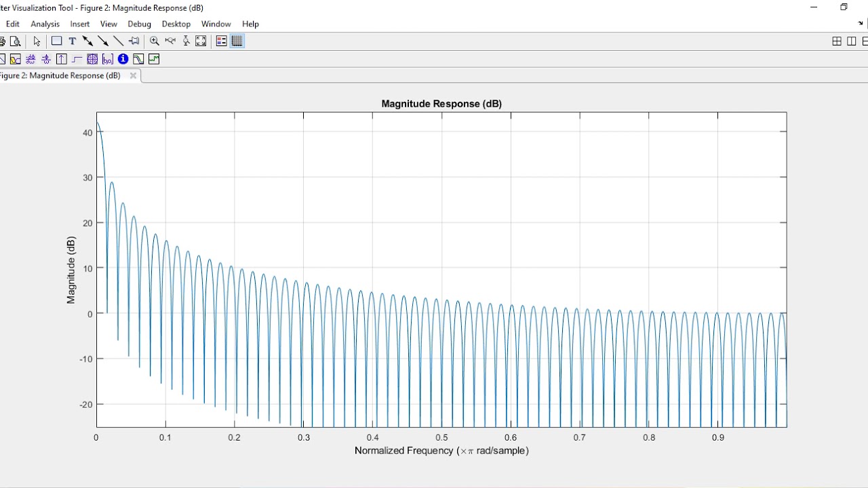This screenshot has height=488, width=868.
Task: Open the View menu
Action: click(108, 24)
